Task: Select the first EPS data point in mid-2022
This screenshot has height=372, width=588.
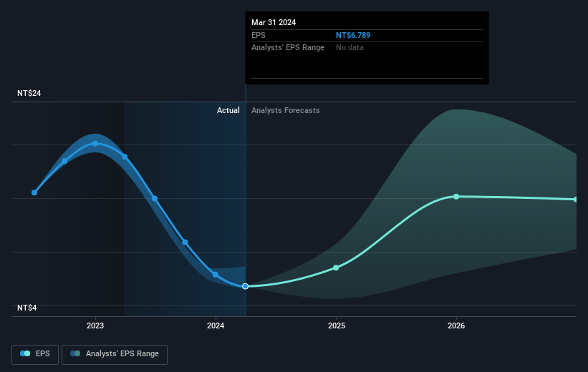Action: [x=34, y=192]
